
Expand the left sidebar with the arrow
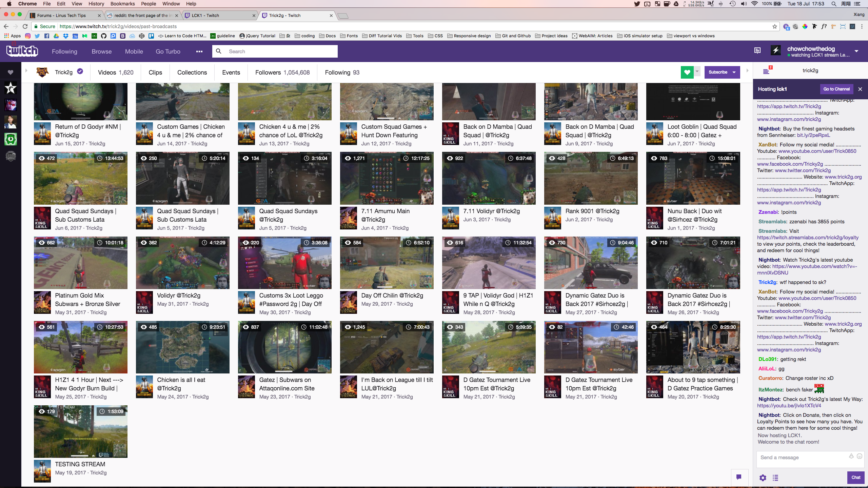pyautogui.click(x=26, y=71)
